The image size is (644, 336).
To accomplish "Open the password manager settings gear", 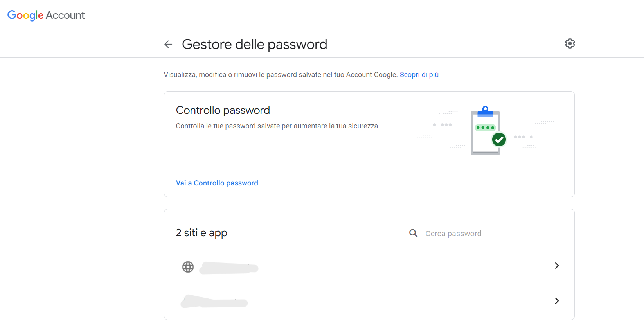I will pos(570,43).
